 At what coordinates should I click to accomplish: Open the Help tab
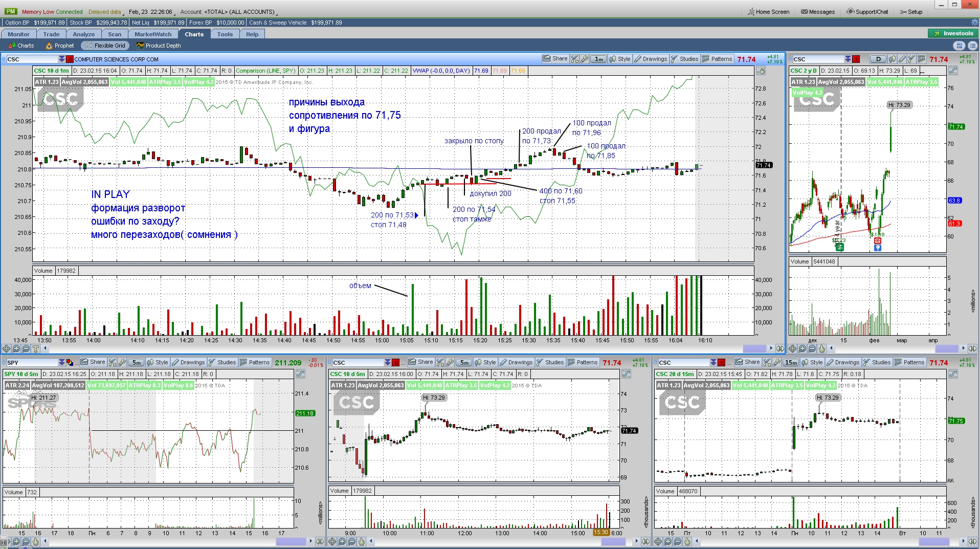tap(252, 34)
